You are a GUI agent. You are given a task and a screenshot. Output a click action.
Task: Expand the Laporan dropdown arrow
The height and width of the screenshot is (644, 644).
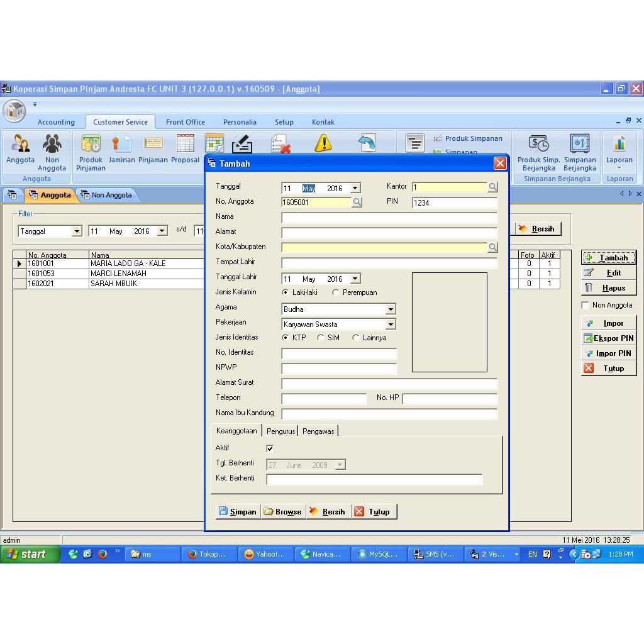click(619, 168)
